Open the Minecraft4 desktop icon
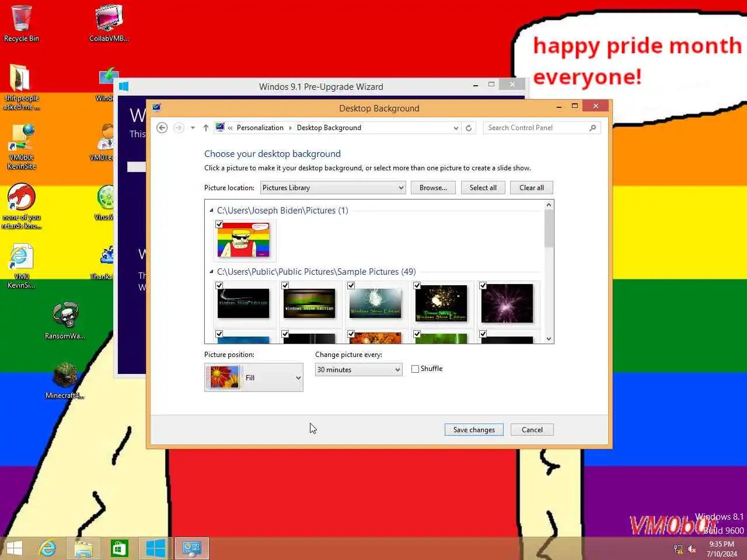The width and height of the screenshot is (747, 560). tap(65, 380)
